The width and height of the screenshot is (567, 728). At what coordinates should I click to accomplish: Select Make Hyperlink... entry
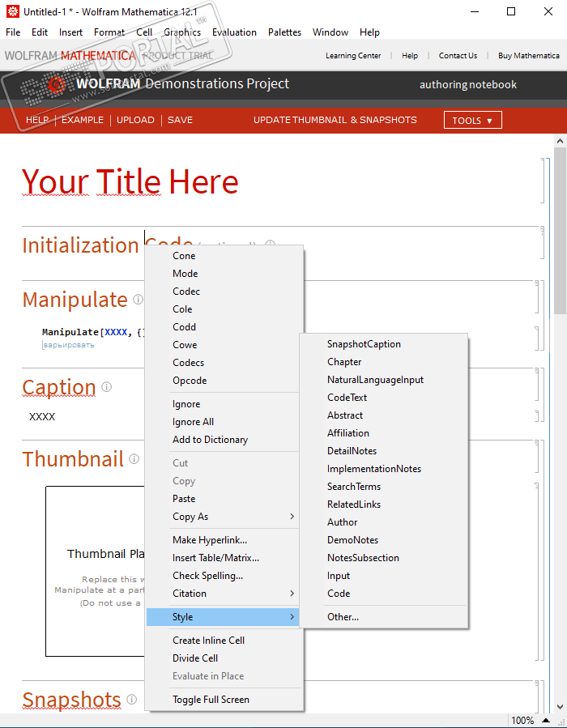(x=224, y=540)
